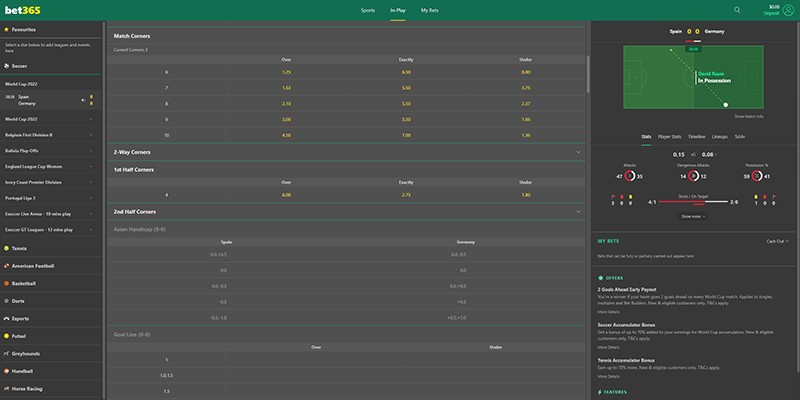Click the bet365 logo
The width and height of the screenshot is (800, 400).
click(23, 10)
